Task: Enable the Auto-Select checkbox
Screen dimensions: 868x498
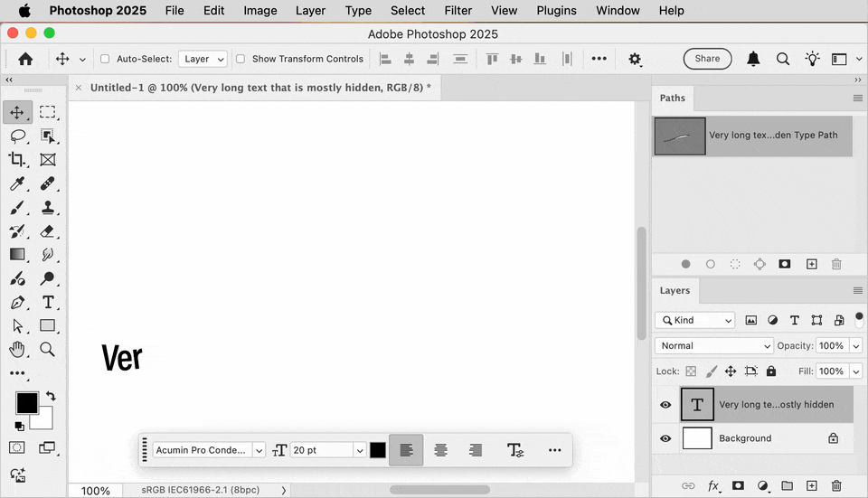Action: pos(105,59)
